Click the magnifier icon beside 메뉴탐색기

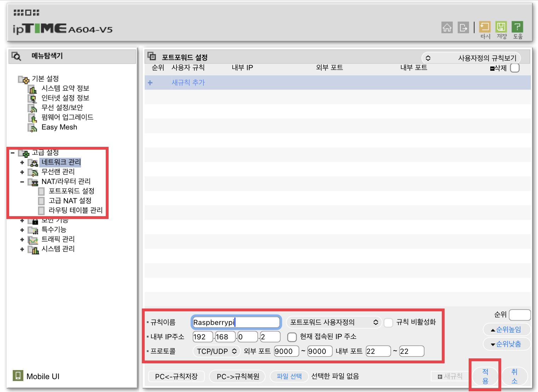pos(16,56)
